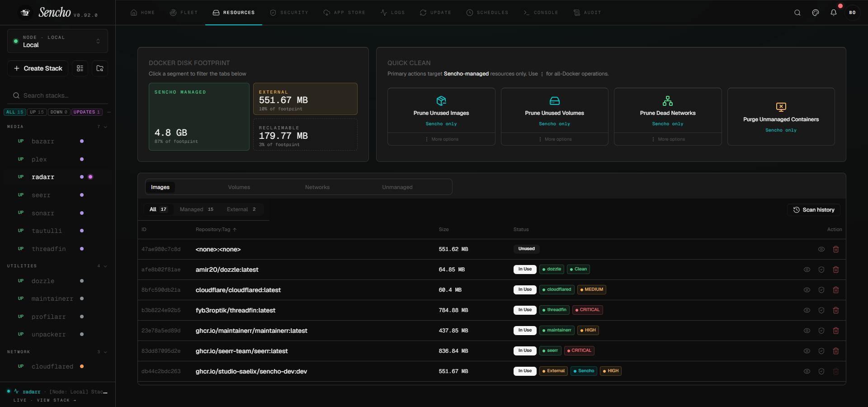Inspect ghcr.io/maintainerr image via eye icon
This screenshot has width=868, height=407.
pos(807,331)
